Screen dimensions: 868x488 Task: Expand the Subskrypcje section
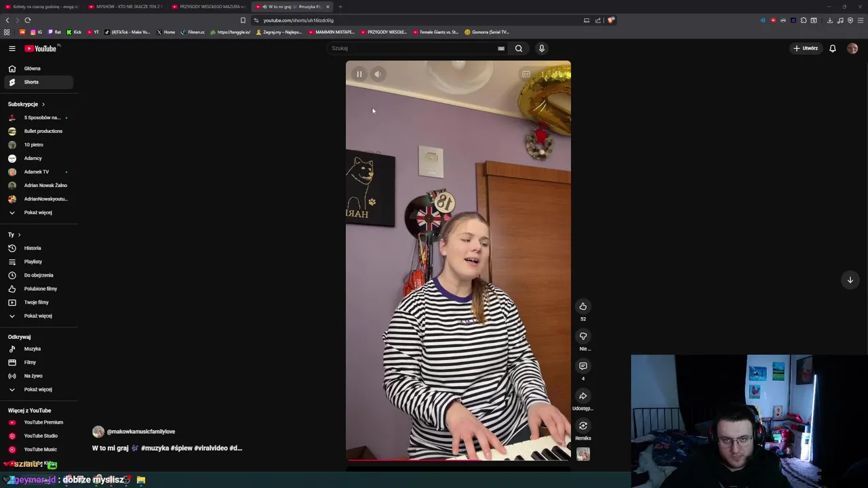(x=26, y=104)
